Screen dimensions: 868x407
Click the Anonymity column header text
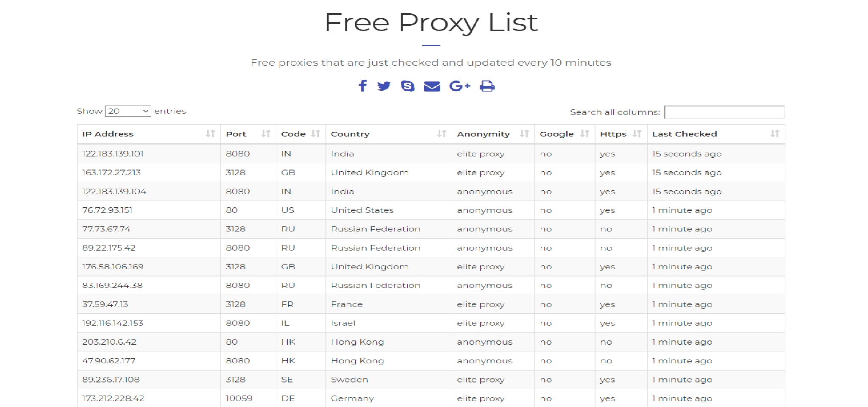point(483,134)
